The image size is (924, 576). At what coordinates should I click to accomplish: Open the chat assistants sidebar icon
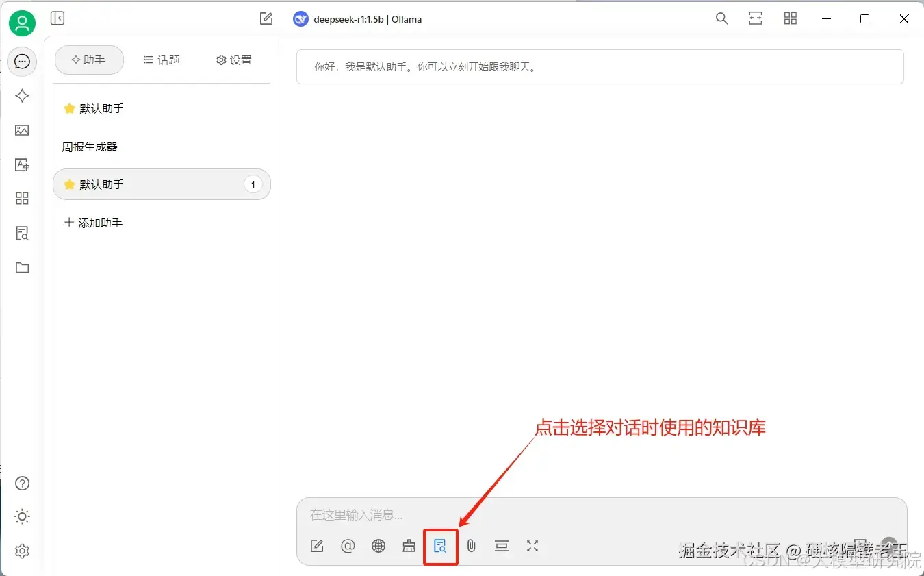(x=22, y=62)
